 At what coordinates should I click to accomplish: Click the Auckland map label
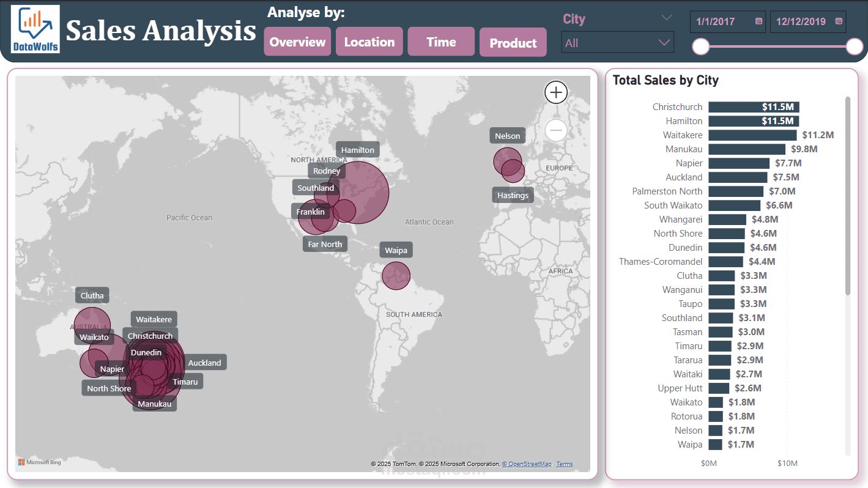tap(204, 363)
